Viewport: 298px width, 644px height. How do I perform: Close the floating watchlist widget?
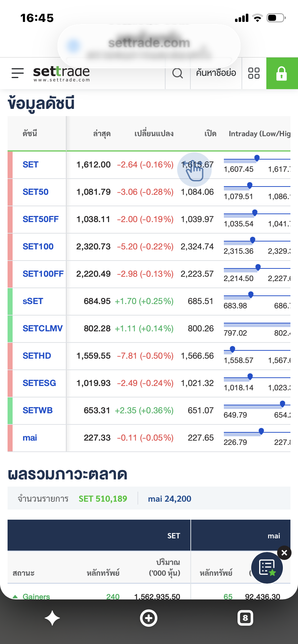point(284,553)
